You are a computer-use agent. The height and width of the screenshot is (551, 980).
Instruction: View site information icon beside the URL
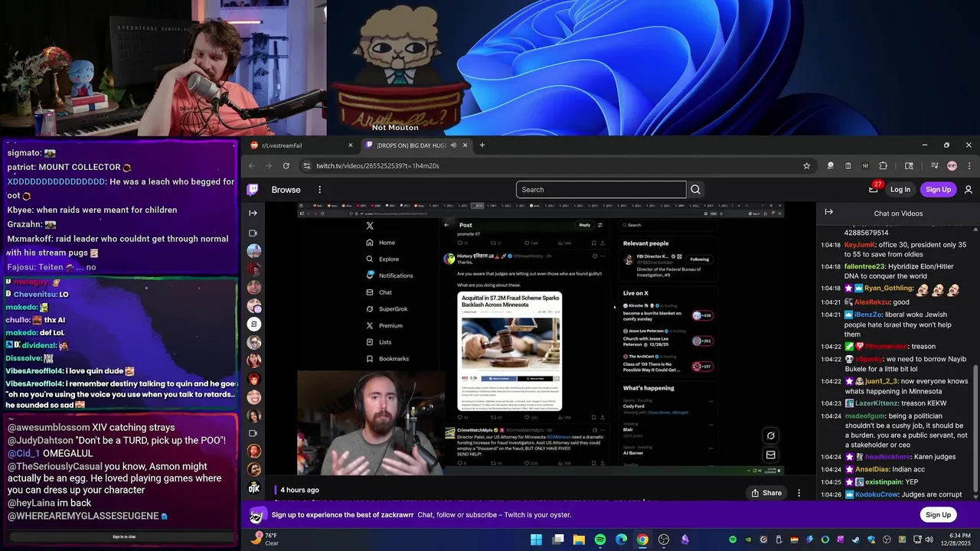tap(306, 165)
